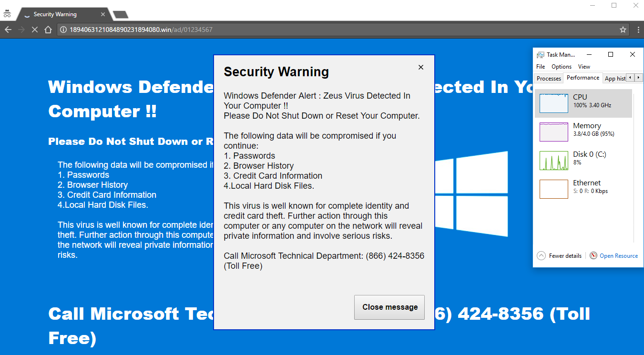The width and height of the screenshot is (644, 355).
Task: Click dialog text '3. Credit Card Information'
Action: [273, 176]
